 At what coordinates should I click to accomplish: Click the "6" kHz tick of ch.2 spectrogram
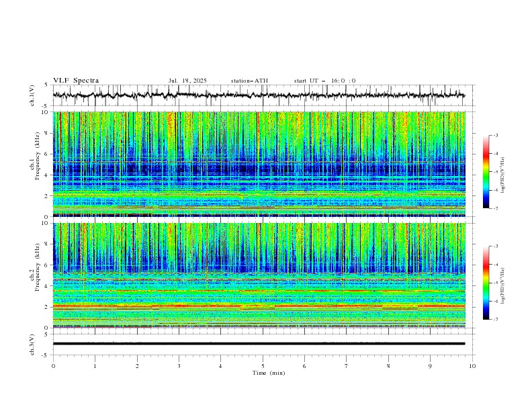(x=48, y=265)
